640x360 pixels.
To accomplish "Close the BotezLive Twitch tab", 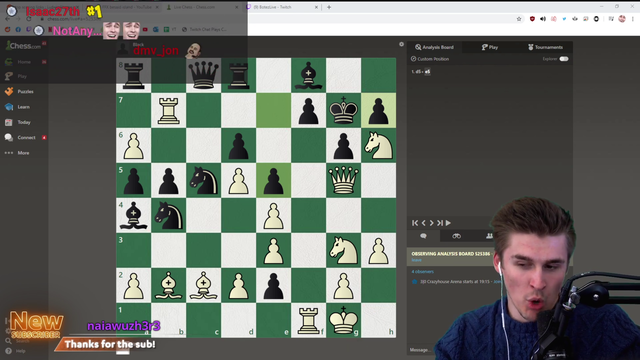I will click(x=316, y=7).
